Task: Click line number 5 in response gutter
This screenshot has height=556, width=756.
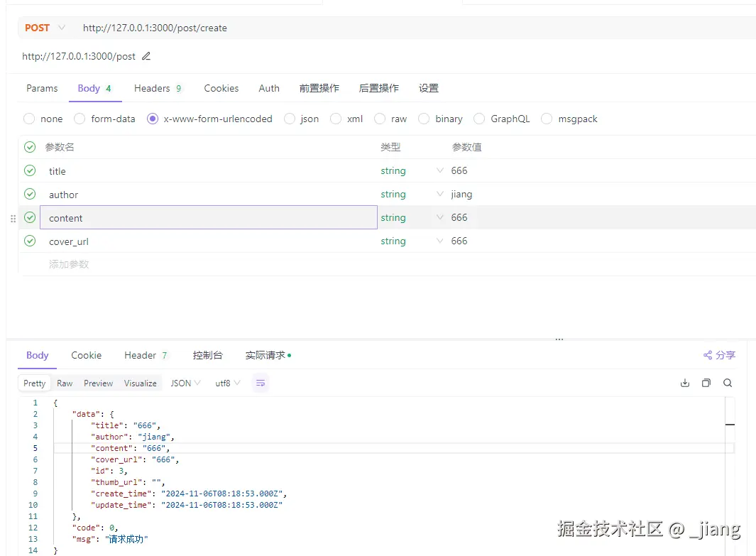Action: [x=35, y=448]
